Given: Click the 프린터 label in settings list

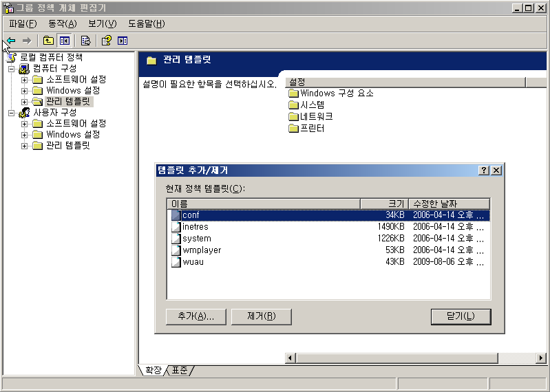Looking at the screenshot, I should (x=313, y=128).
